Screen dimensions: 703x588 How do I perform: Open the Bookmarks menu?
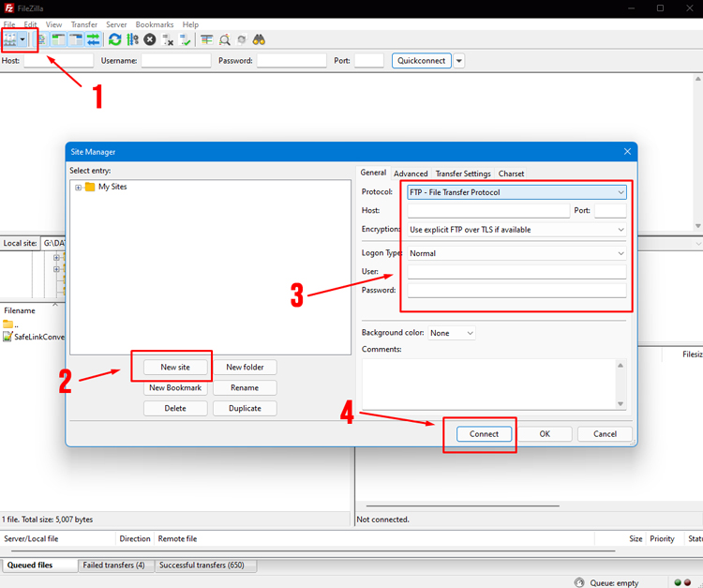155,24
